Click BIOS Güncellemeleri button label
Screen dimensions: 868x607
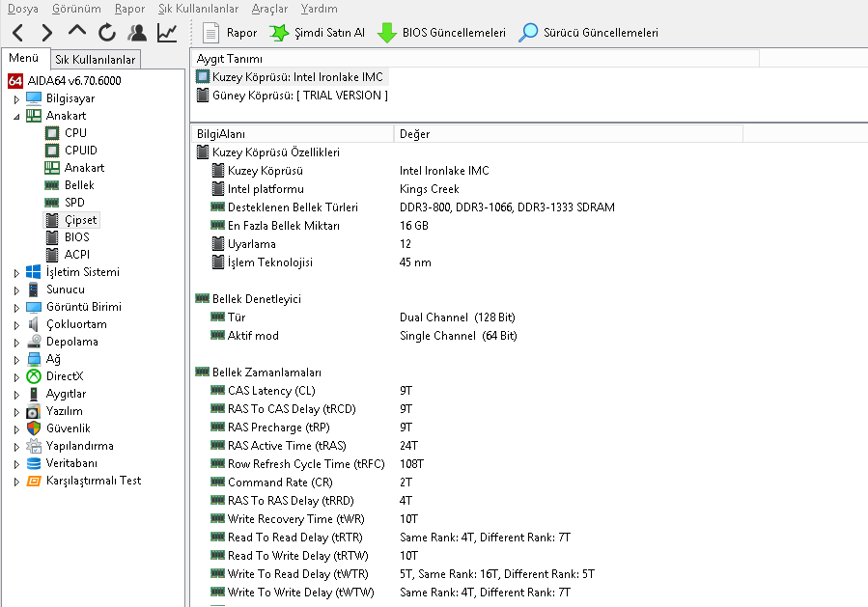(x=454, y=33)
